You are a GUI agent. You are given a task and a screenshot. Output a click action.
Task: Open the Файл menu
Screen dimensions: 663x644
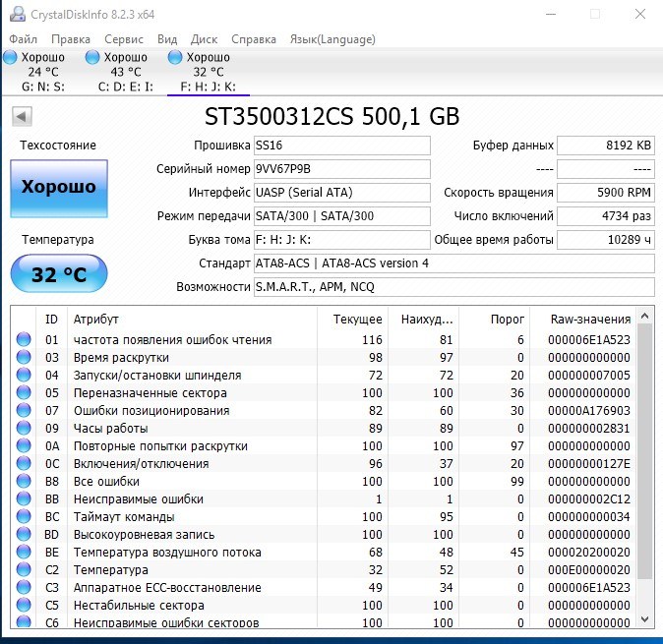(23, 39)
